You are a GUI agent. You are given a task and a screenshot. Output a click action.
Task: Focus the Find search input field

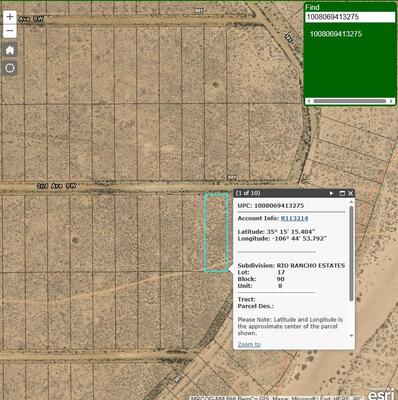pos(350,17)
